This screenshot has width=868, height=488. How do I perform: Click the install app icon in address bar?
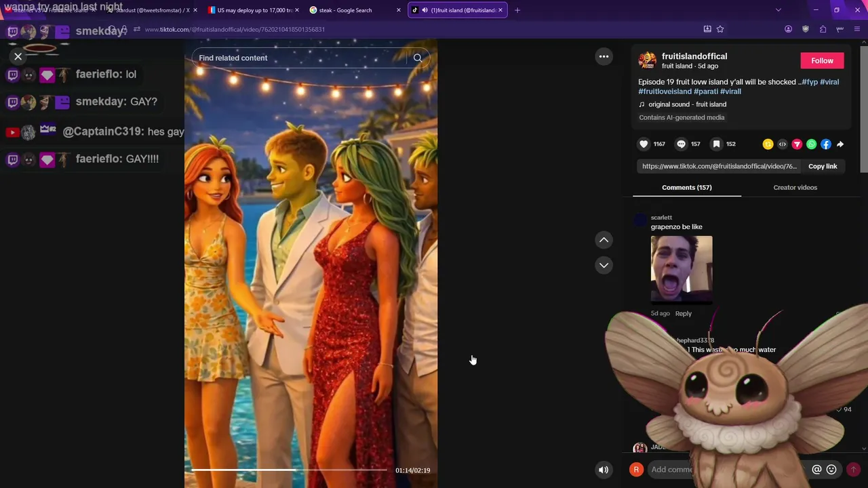(707, 29)
